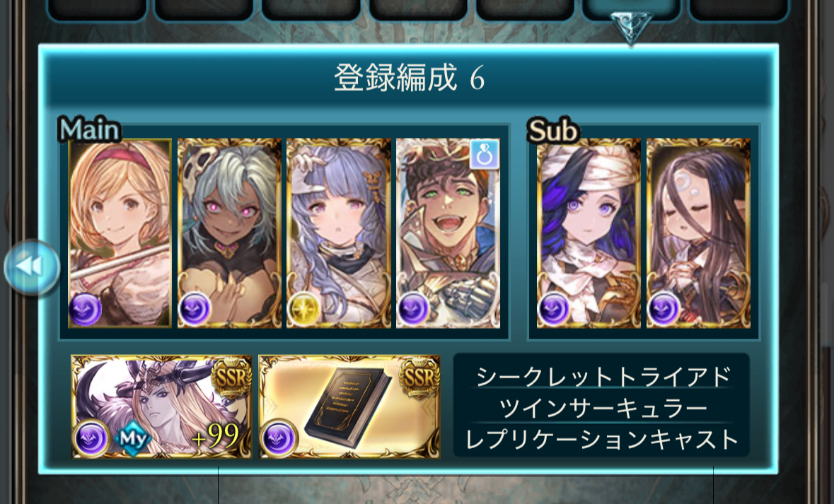Click the rewind double-arrow button

coord(32,267)
